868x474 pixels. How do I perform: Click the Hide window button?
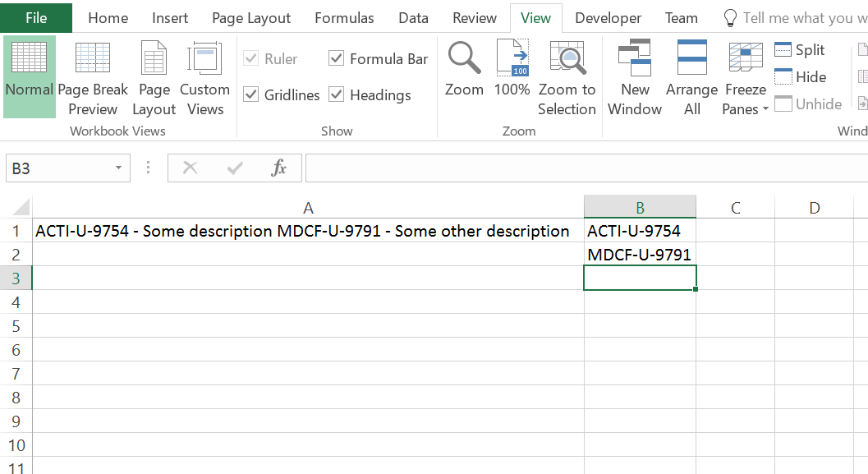tap(801, 77)
